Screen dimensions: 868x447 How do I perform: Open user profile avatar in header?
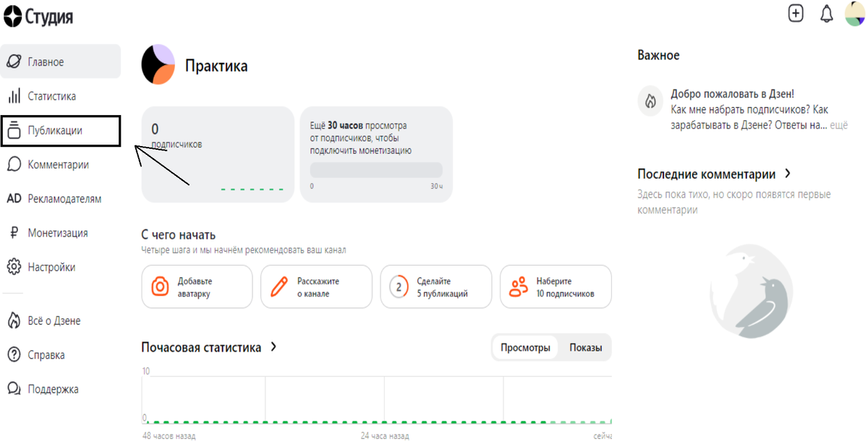pyautogui.click(x=856, y=13)
